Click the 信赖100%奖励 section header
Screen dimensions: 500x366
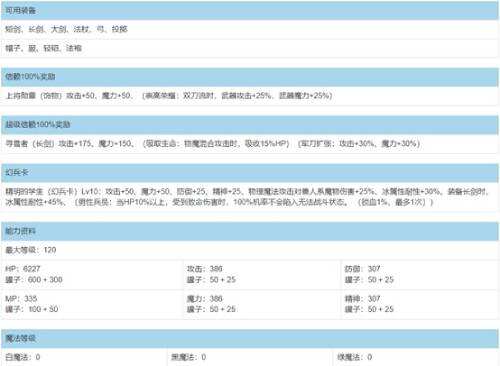(250, 77)
